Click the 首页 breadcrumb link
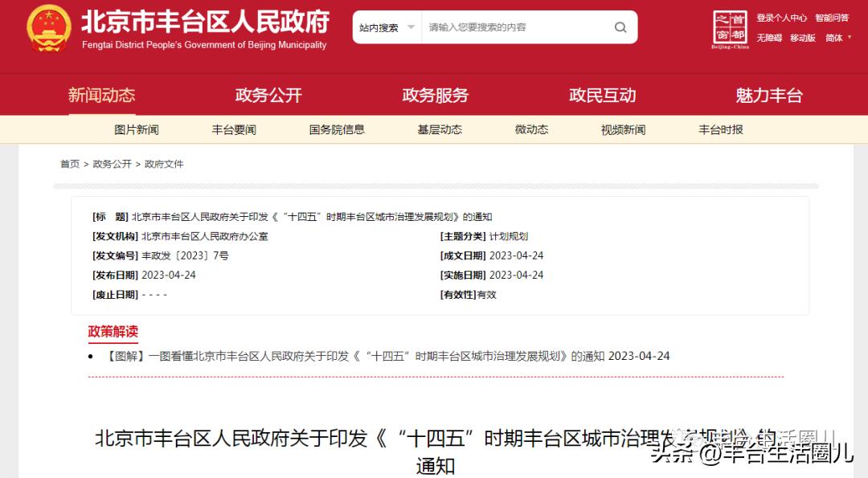 69,164
